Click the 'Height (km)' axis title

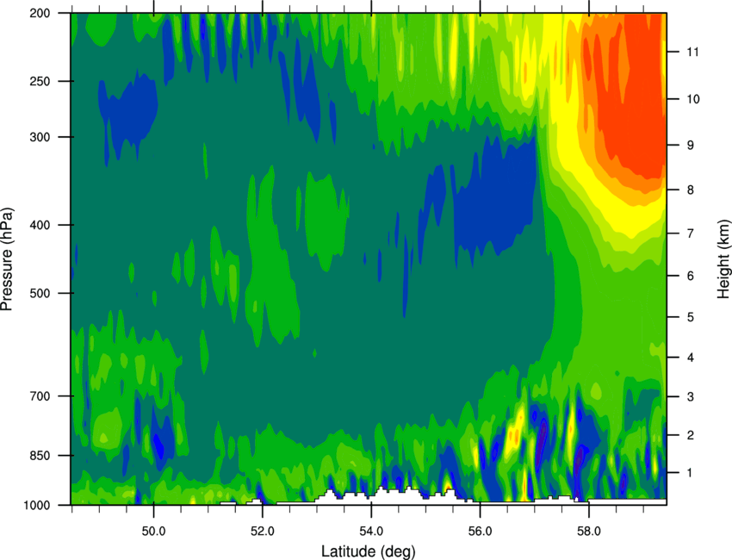[723, 258]
